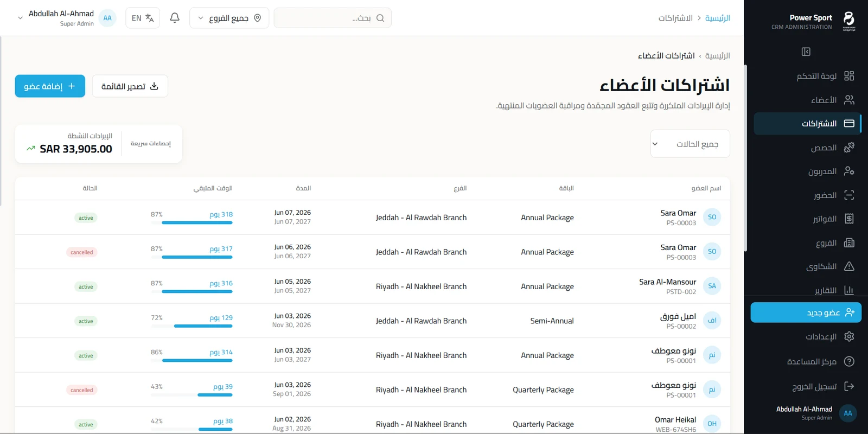Click the عضو جديد sidebar button
The width and height of the screenshot is (868, 434).
pyautogui.click(x=806, y=312)
